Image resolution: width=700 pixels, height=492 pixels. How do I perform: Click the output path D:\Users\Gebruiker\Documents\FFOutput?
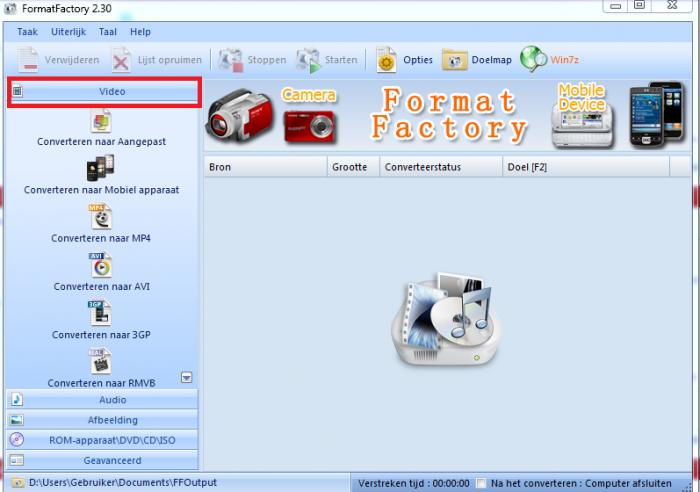[x=123, y=483]
